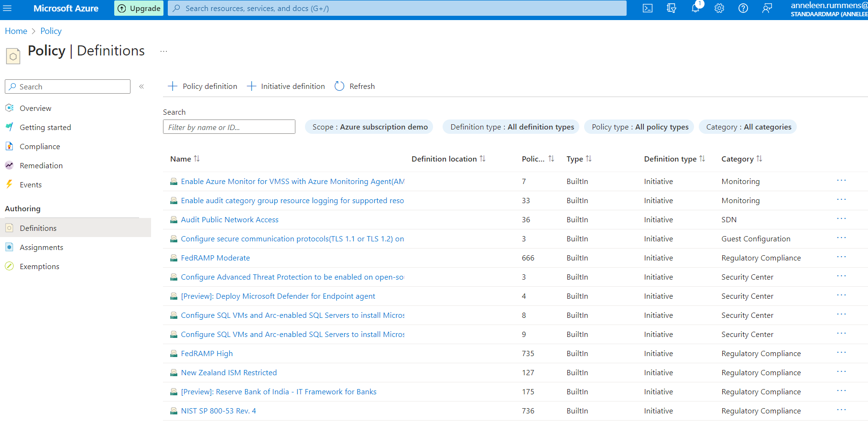Viewport: 868px width, 423px height.
Task: Open row menu for Deploy Microsoft Defender for Endpoint
Action: 841,295
